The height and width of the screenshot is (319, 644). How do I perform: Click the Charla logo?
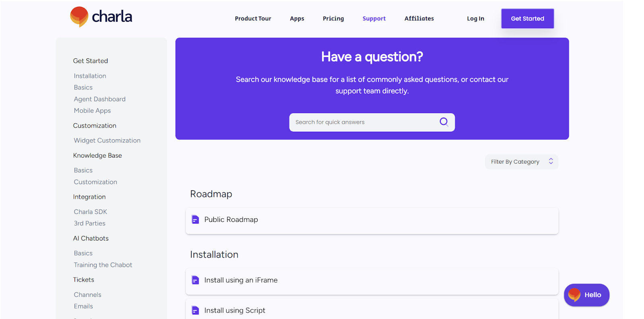pyautogui.click(x=100, y=17)
